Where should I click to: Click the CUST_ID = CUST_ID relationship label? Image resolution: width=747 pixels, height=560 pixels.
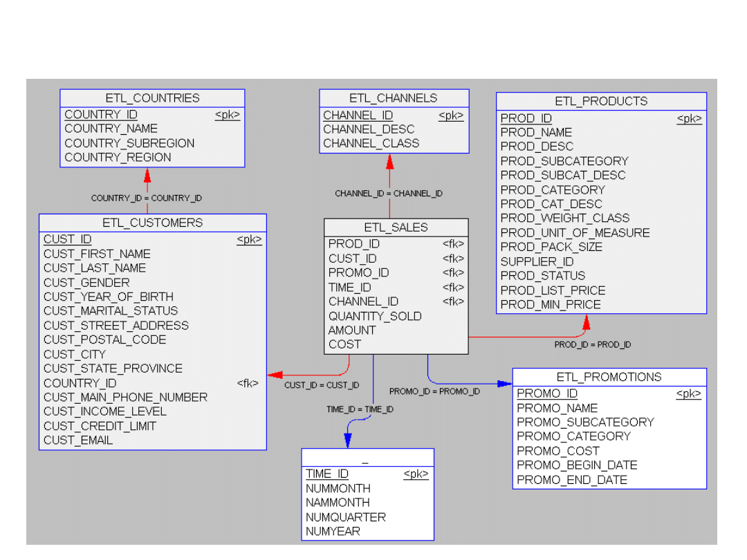[x=322, y=385]
